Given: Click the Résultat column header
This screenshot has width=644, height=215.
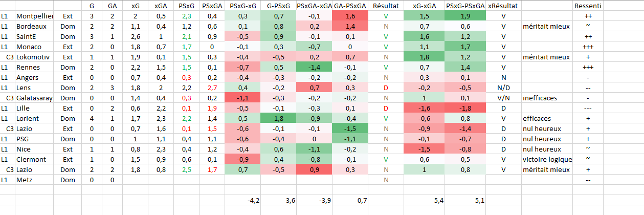Looking at the screenshot, I should [x=386, y=6].
